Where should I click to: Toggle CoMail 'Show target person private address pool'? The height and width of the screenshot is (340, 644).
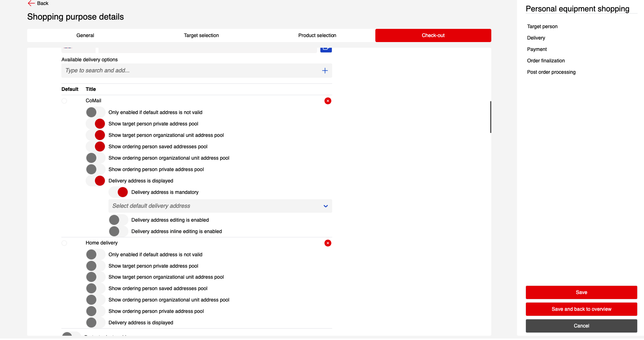click(x=96, y=124)
